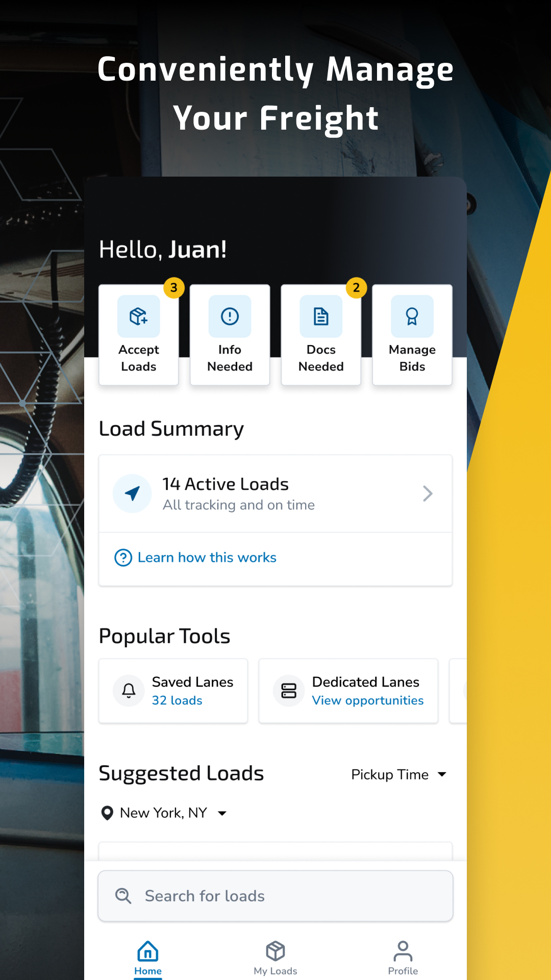This screenshot has height=980, width=551.
Task: Open the Info Needed card
Action: [x=230, y=335]
